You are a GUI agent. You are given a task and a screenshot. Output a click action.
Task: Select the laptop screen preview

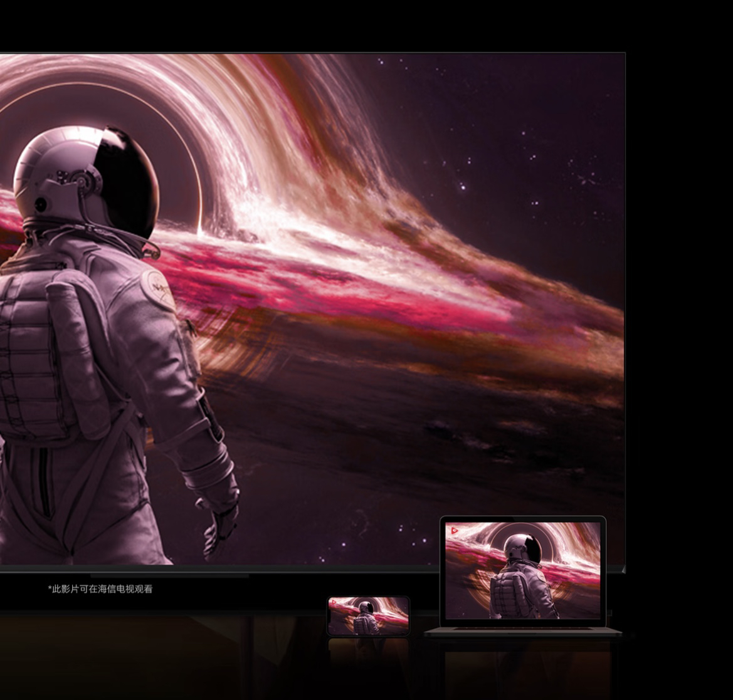[x=522, y=570]
